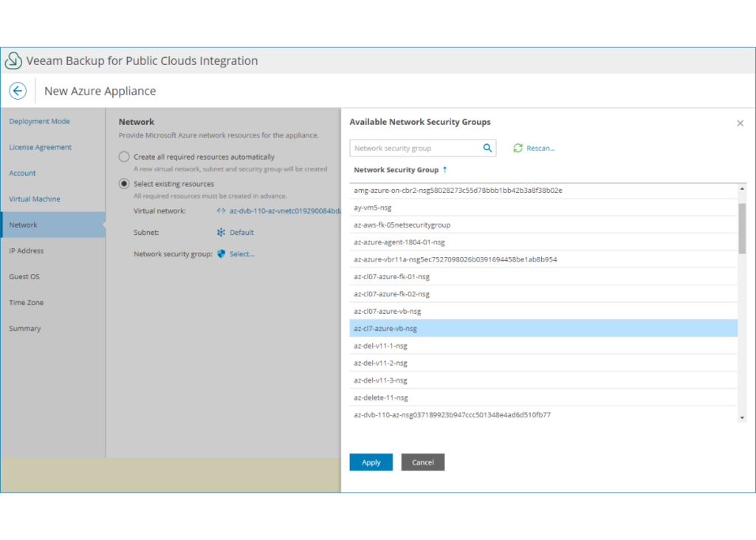The width and height of the screenshot is (756, 540).
Task: Close the Available Network Security Groups panel
Action: click(740, 123)
